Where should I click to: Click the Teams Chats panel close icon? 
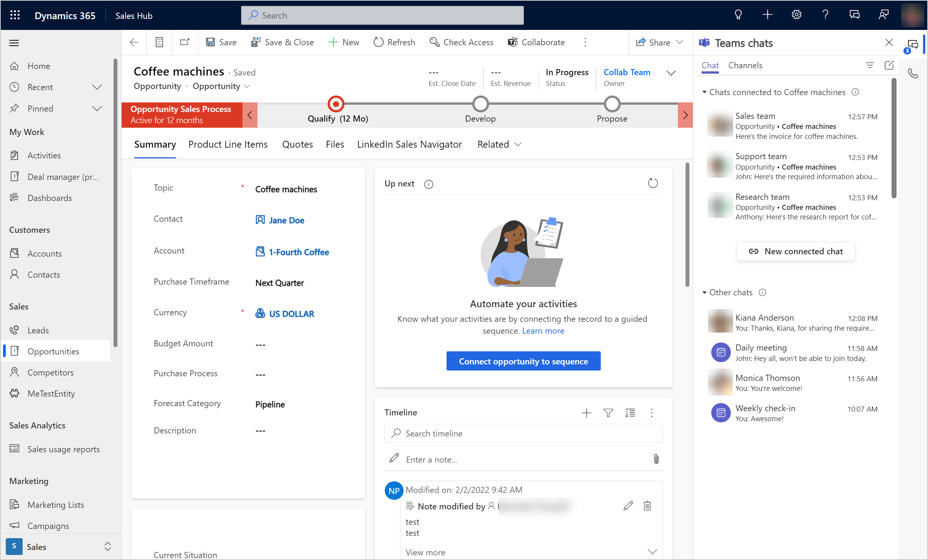click(889, 43)
